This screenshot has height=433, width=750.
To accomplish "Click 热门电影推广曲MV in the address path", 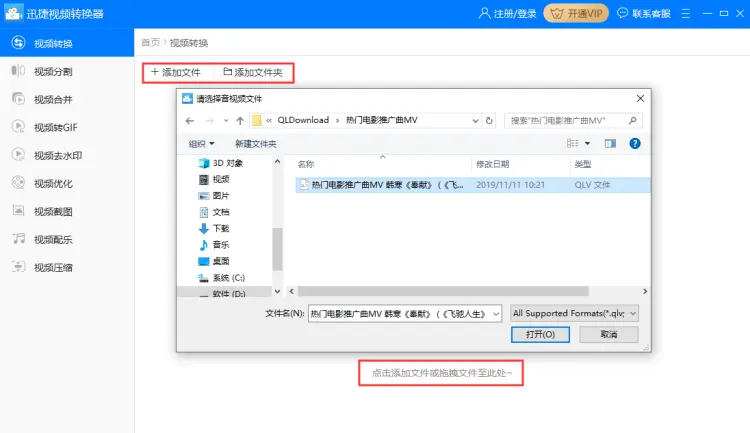I will (x=382, y=120).
